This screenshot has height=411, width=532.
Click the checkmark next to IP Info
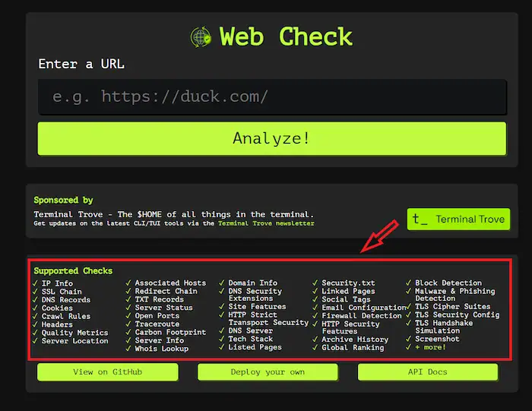tap(36, 283)
